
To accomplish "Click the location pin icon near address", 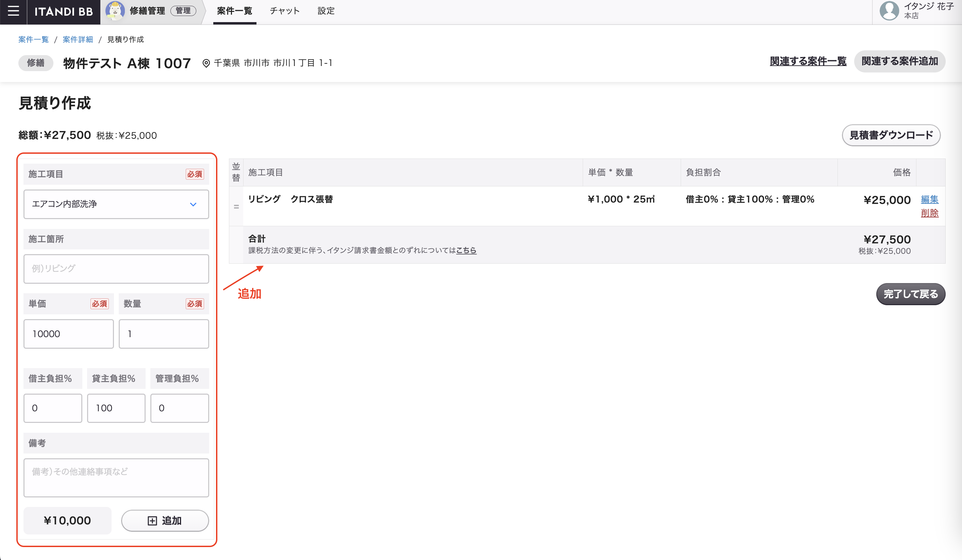I will pyautogui.click(x=206, y=63).
